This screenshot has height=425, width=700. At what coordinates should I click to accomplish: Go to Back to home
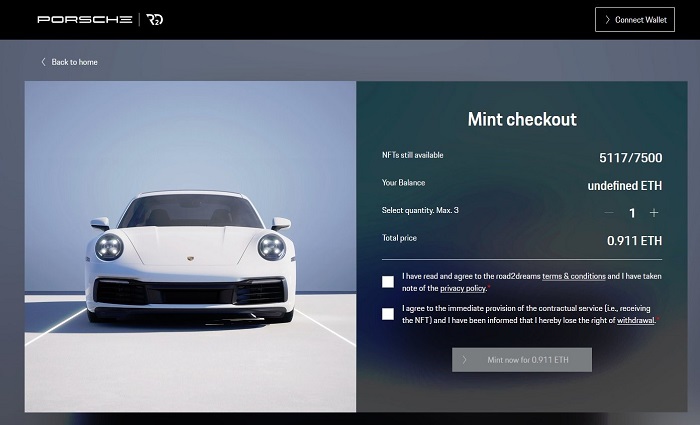coord(74,62)
